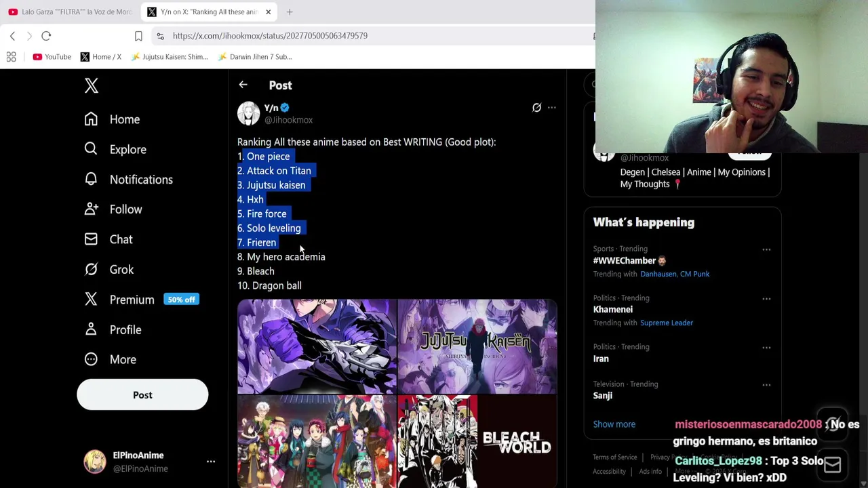Click the Sanji trend
Image resolution: width=868 pixels, height=488 pixels.
point(603,395)
